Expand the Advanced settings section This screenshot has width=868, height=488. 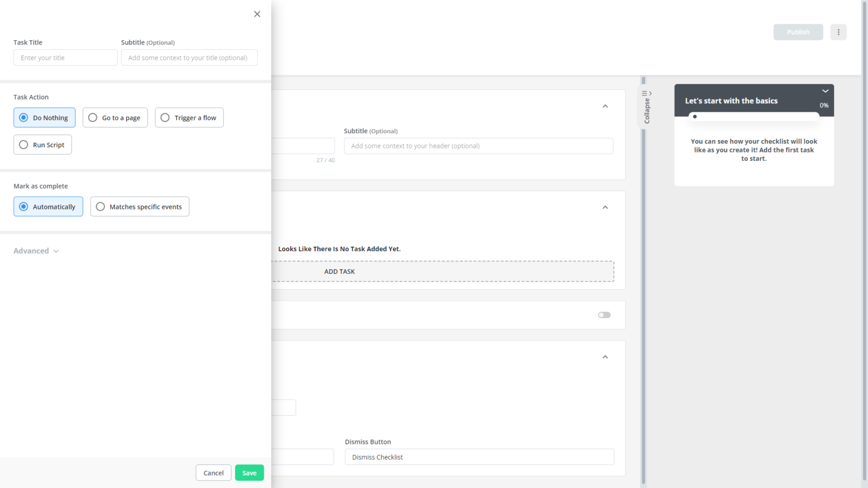36,251
